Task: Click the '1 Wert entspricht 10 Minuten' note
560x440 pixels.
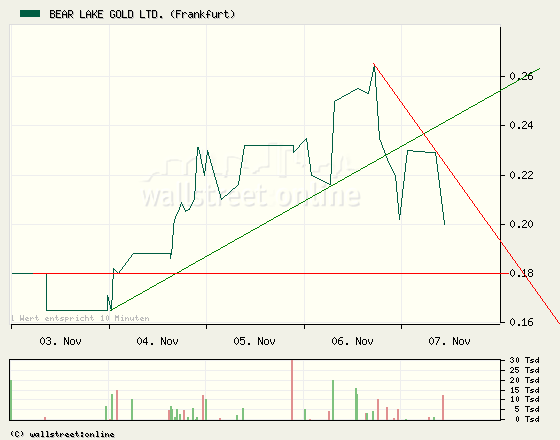Action: (80, 318)
